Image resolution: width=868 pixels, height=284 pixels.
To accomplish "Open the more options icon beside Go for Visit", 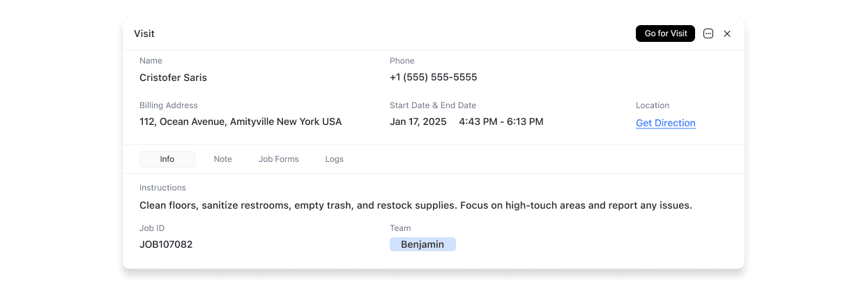I will coord(708,33).
